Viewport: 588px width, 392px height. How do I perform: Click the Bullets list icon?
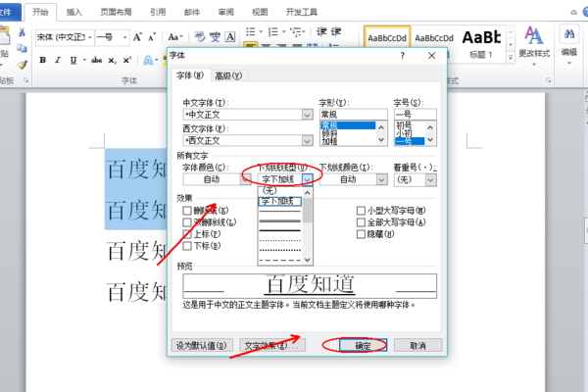tap(251, 31)
